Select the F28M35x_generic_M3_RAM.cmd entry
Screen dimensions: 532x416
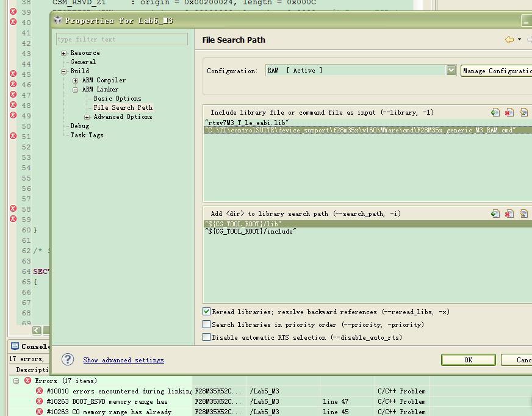click(368, 130)
